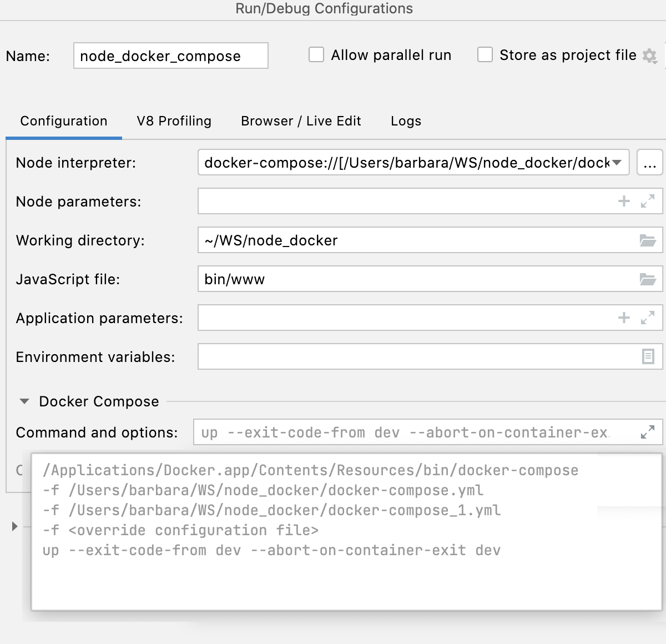Enable Store as project file

click(485, 54)
